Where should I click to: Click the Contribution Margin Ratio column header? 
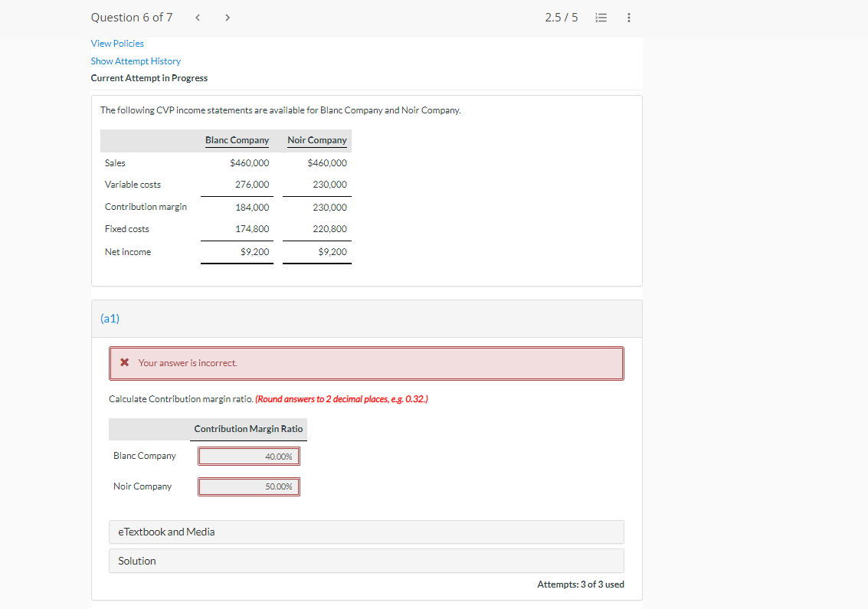point(248,429)
